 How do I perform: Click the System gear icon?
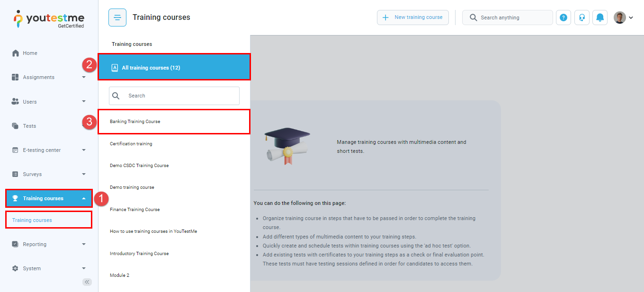point(15,268)
